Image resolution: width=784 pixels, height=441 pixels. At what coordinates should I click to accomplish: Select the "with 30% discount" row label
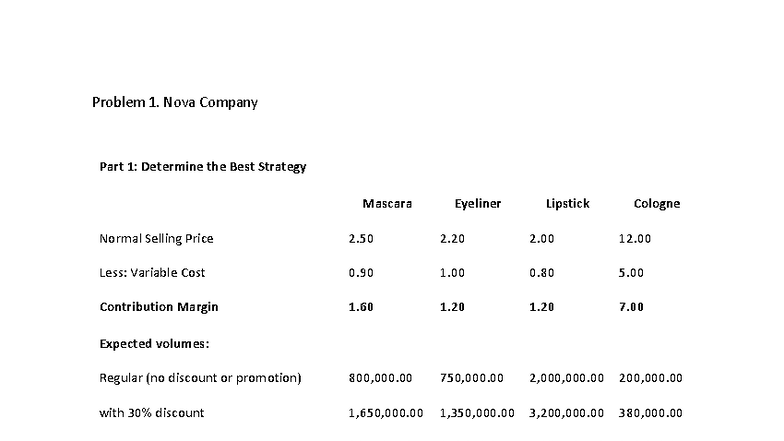[x=152, y=413]
